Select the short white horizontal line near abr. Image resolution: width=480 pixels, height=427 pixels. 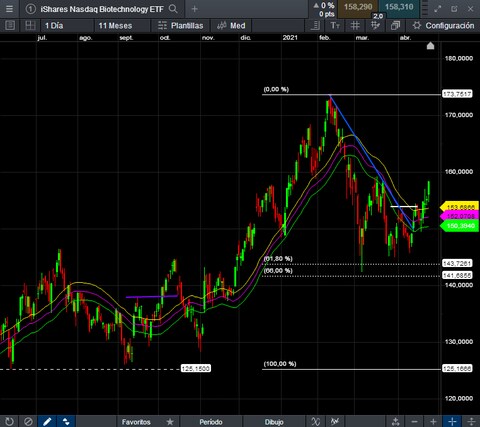click(404, 207)
